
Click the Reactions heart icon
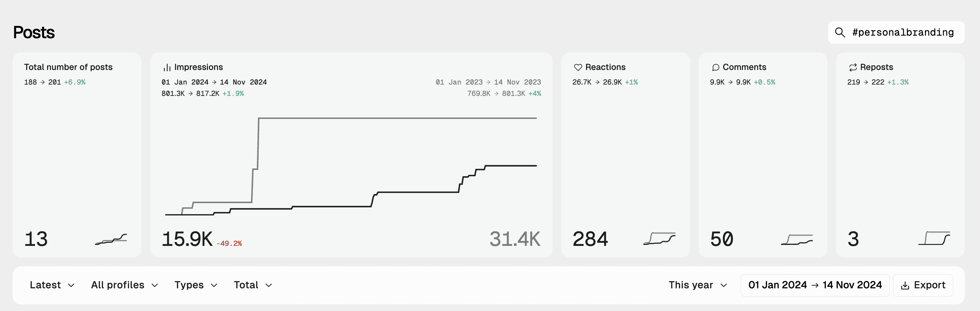click(x=578, y=67)
